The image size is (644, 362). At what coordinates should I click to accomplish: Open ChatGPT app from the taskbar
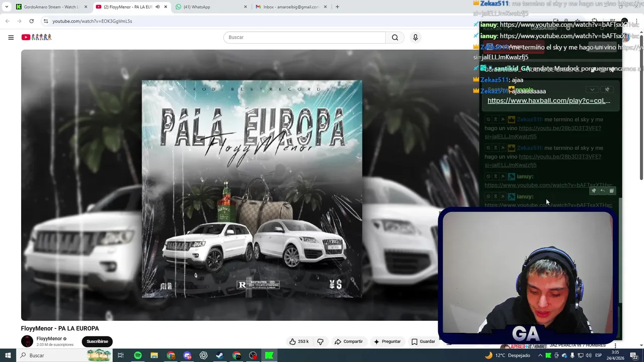[x=203, y=355]
